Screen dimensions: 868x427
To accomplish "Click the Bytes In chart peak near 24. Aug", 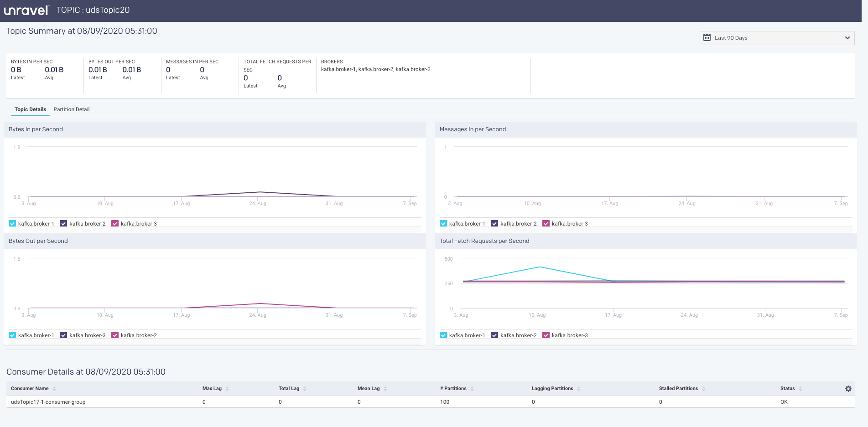I will tap(260, 192).
